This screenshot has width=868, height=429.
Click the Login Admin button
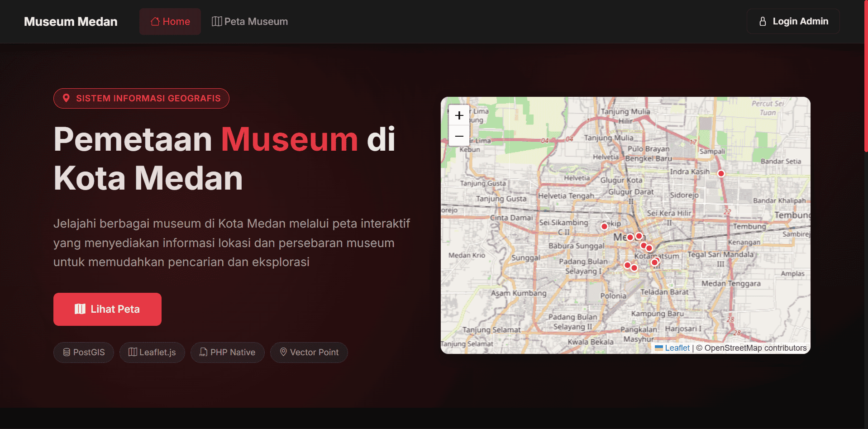coord(793,21)
